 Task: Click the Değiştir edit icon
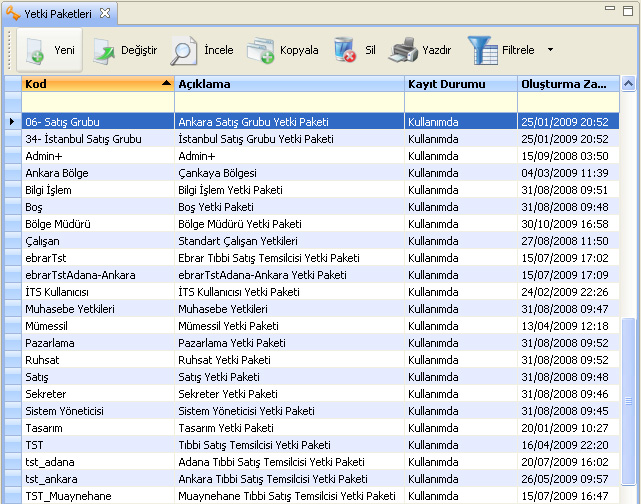tap(103, 51)
